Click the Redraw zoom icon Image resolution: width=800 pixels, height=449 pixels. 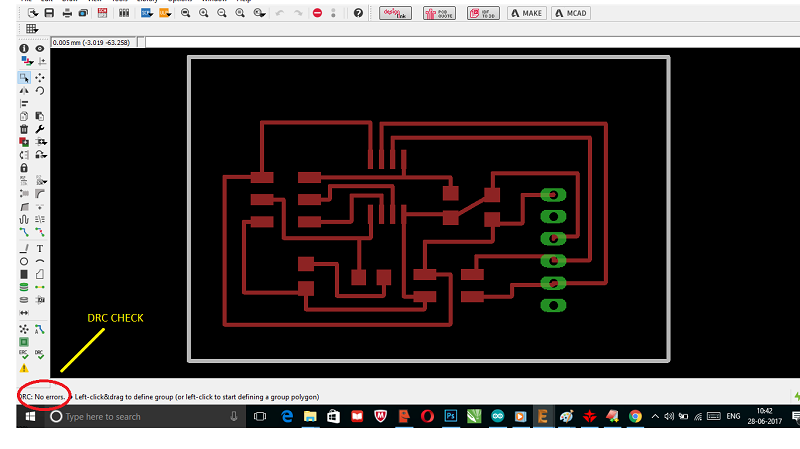point(240,13)
